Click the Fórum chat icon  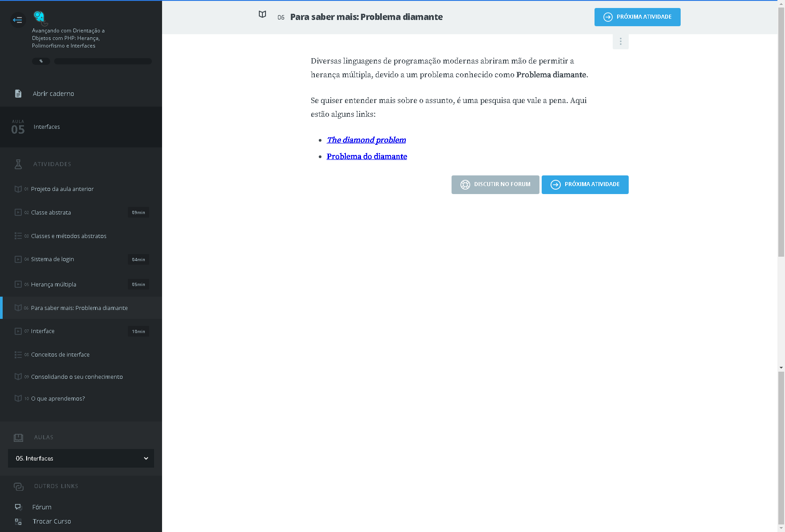(18, 507)
